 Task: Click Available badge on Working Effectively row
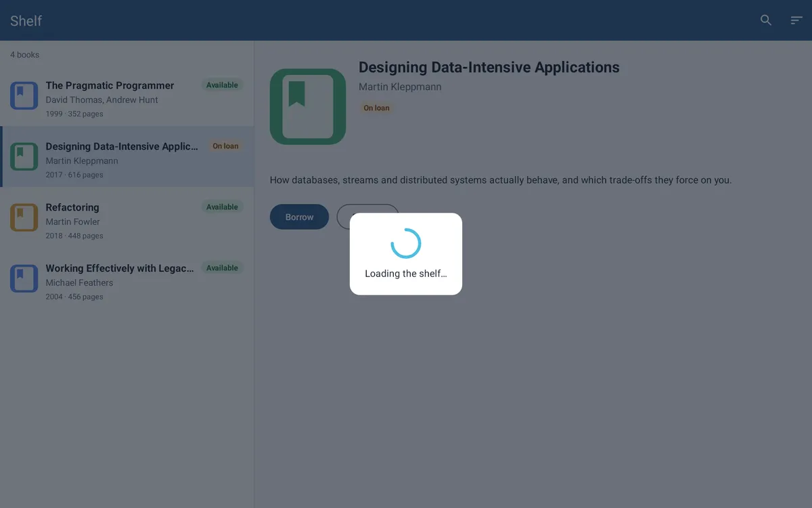tap(222, 268)
